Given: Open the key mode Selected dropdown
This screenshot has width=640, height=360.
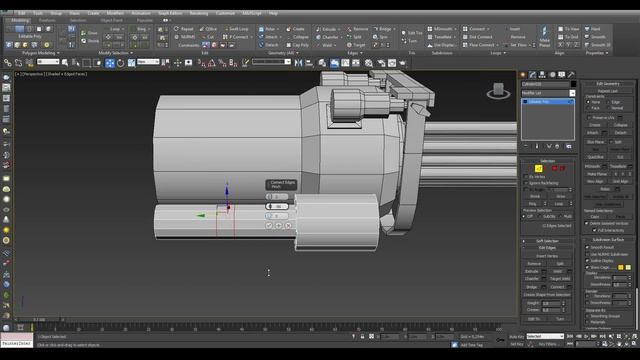Looking at the screenshot, I should [545, 336].
